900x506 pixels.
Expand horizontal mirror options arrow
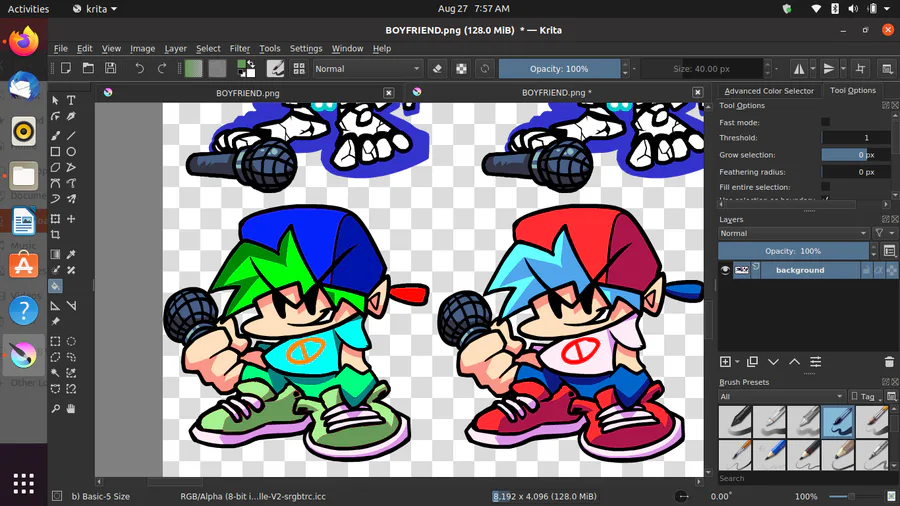[813, 69]
